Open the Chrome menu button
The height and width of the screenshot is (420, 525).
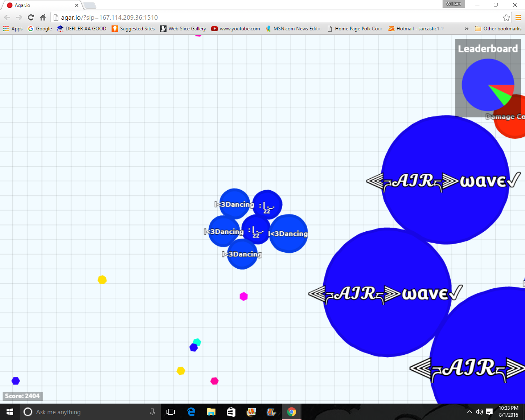[x=518, y=17]
